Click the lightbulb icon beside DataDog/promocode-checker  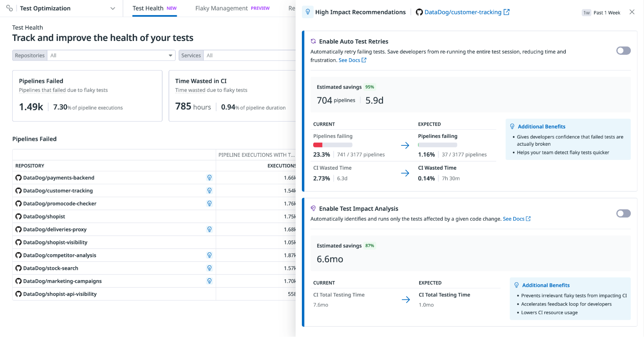(x=210, y=203)
